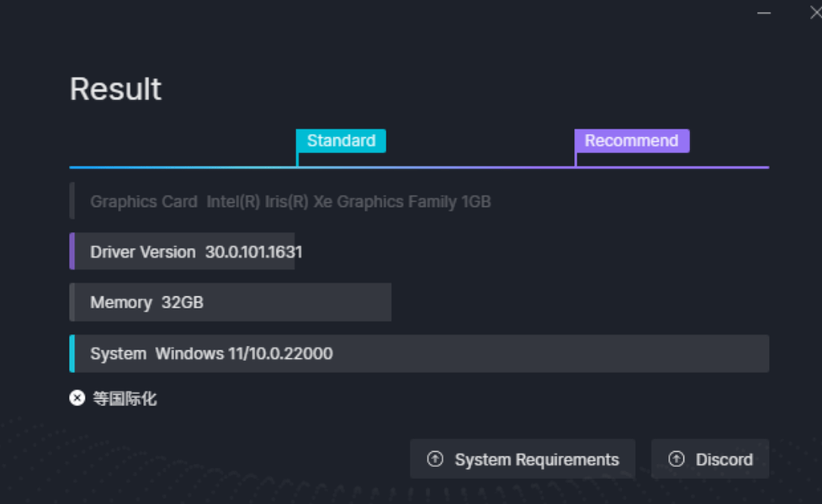Click the circular arrow icon on Discord button
This screenshot has width=822, height=504.
point(675,459)
